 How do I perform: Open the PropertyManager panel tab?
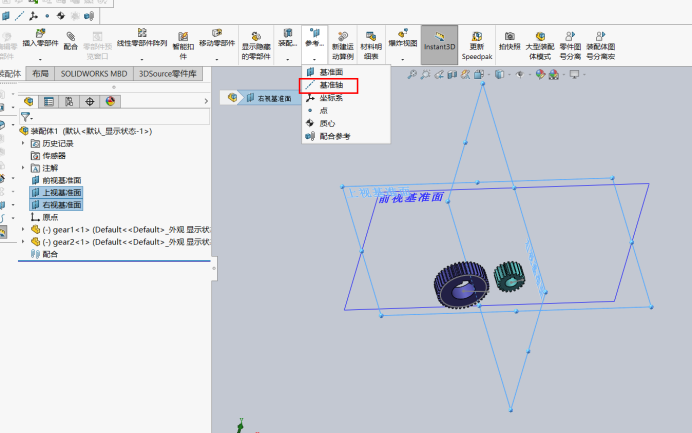coord(49,102)
